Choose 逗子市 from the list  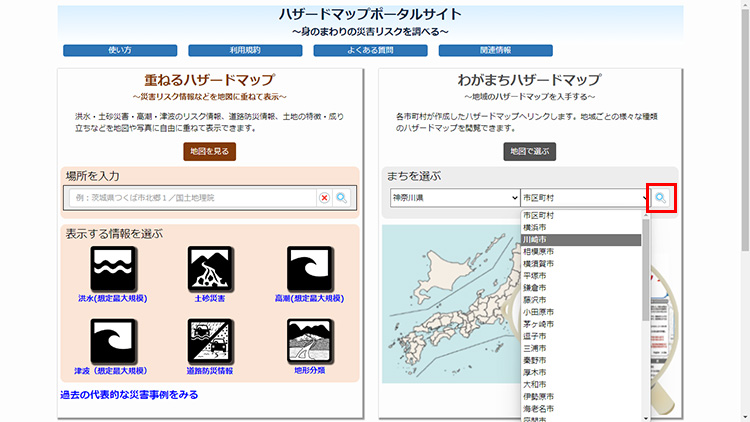(581, 336)
